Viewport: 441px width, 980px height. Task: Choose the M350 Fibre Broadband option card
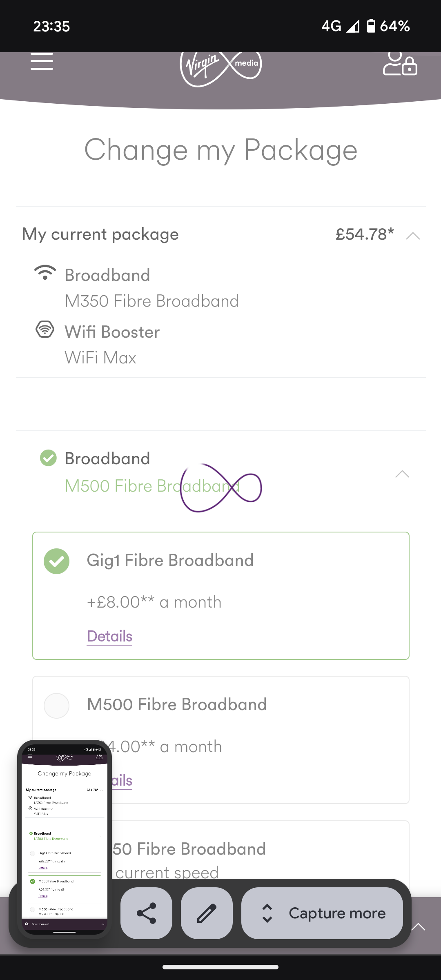pyautogui.click(x=221, y=850)
